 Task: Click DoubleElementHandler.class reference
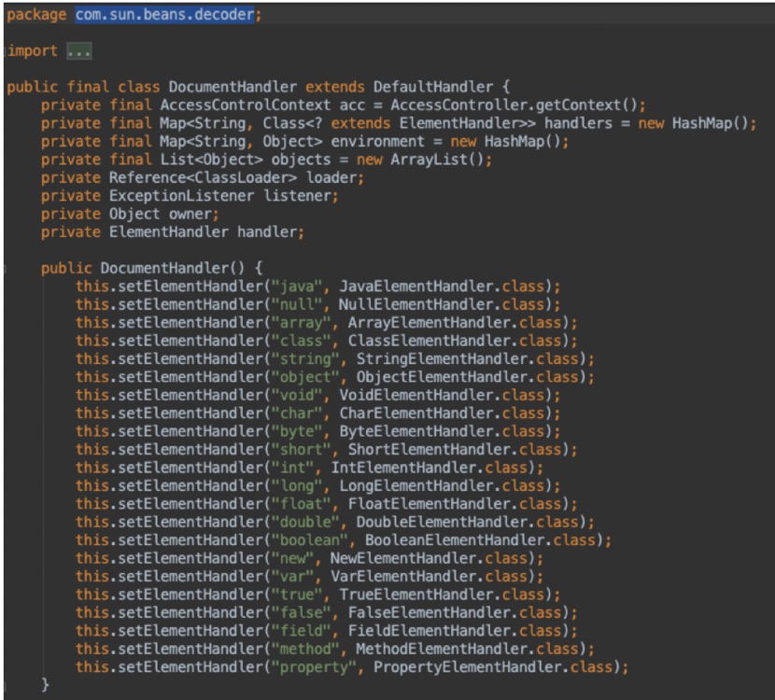click(468, 522)
